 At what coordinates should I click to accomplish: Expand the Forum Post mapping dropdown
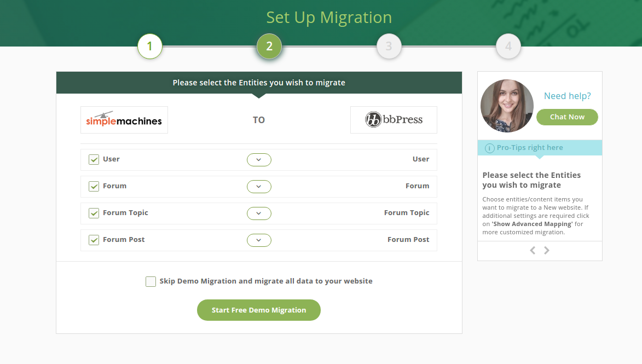pos(259,240)
